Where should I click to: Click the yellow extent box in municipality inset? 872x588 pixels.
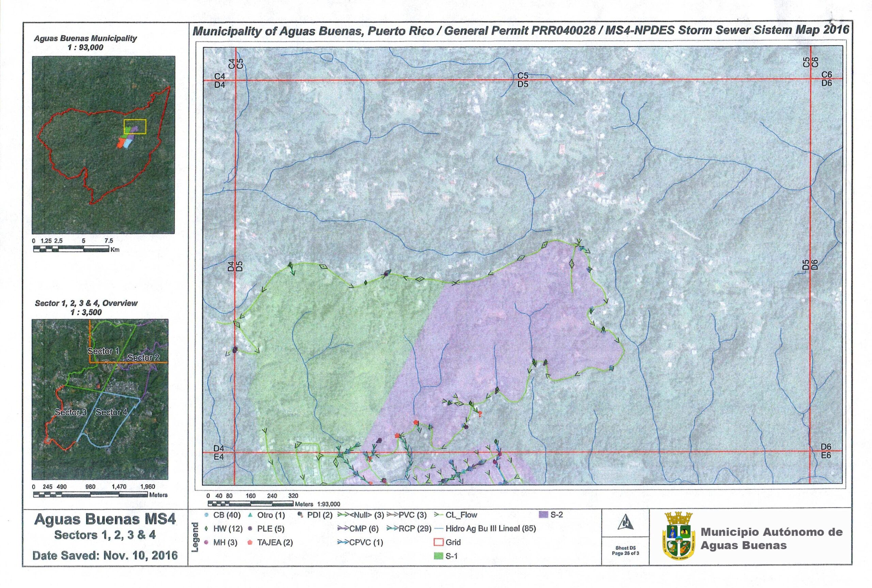coord(135,127)
